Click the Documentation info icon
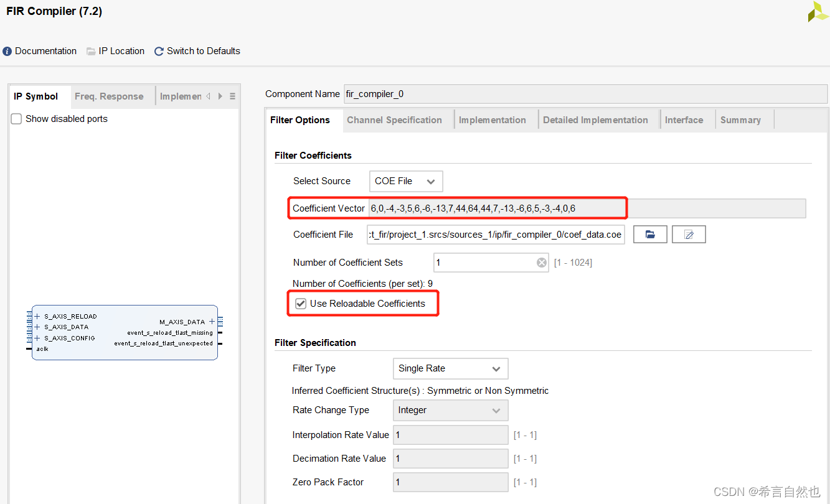The image size is (830, 504). (7, 51)
